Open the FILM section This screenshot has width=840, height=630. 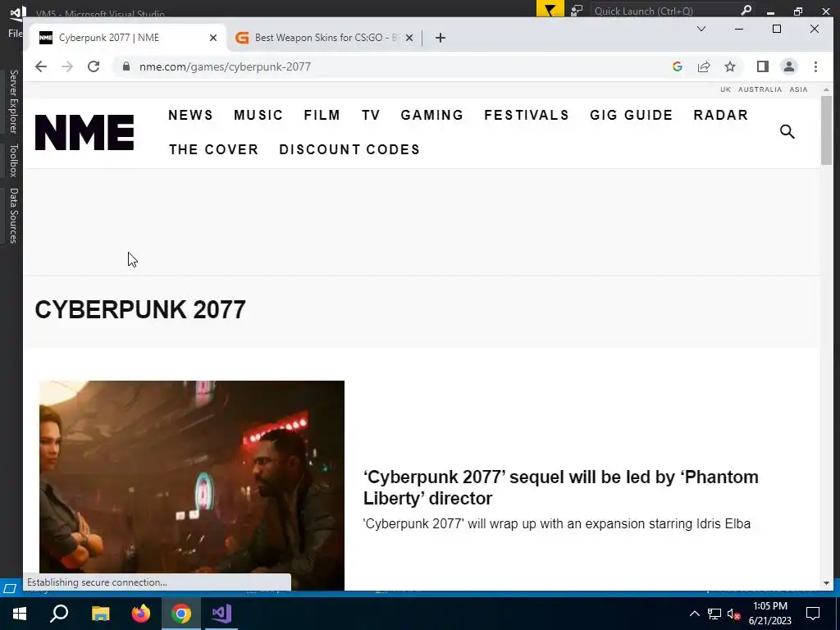[322, 115]
